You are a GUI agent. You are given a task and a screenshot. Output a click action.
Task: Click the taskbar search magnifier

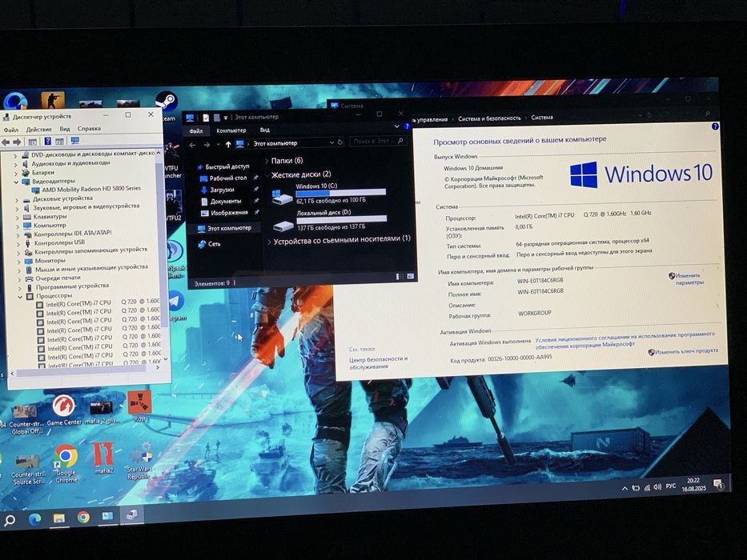pos(10,521)
